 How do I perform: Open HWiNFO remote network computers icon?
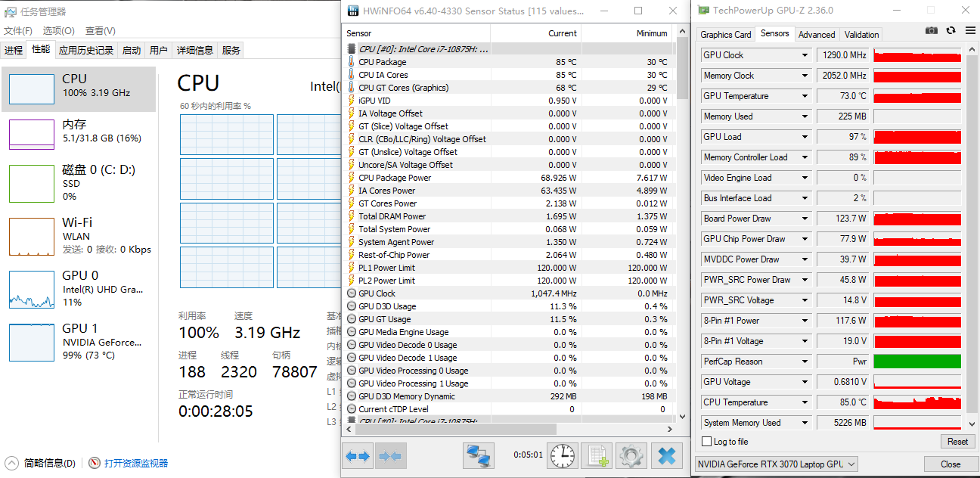tap(479, 456)
